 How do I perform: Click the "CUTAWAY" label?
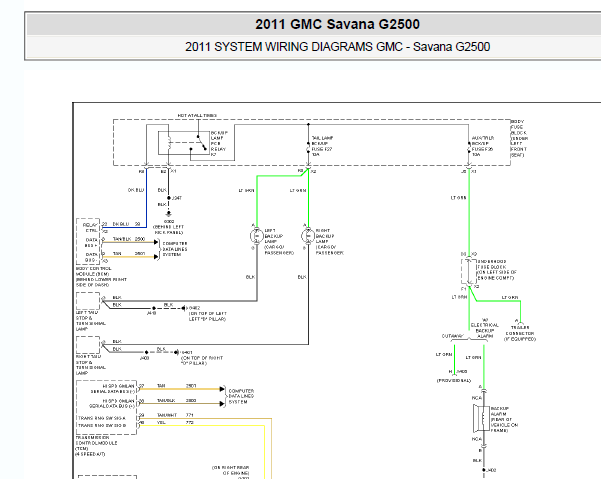pyautogui.click(x=453, y=336)
